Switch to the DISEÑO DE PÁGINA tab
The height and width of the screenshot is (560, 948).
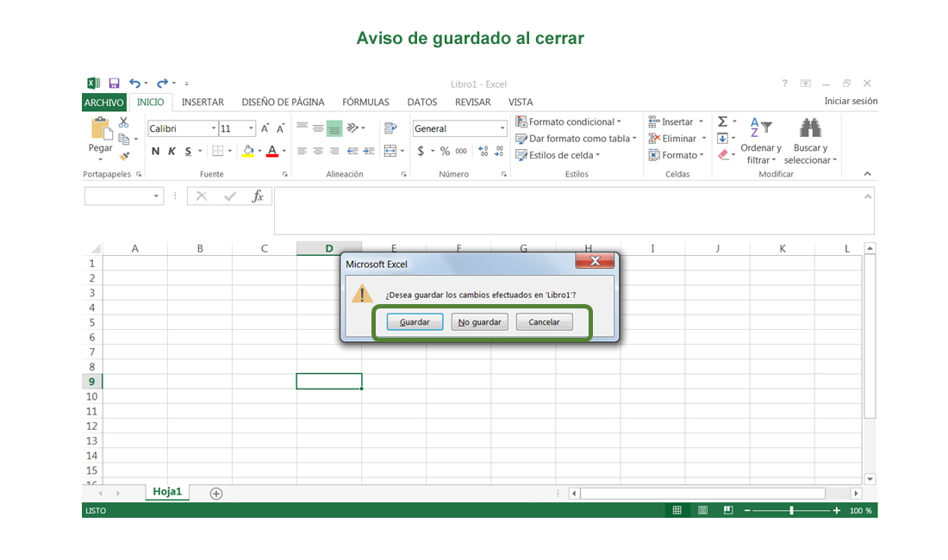click(283, 103)
